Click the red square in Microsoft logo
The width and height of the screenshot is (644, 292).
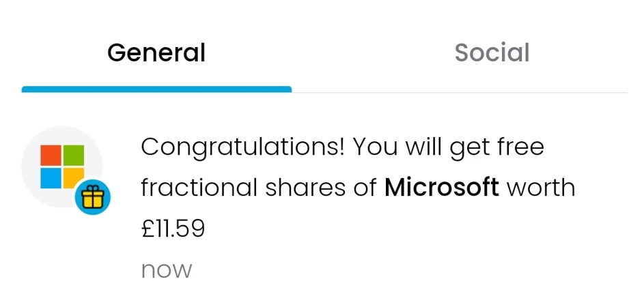[x=51, y=155]
